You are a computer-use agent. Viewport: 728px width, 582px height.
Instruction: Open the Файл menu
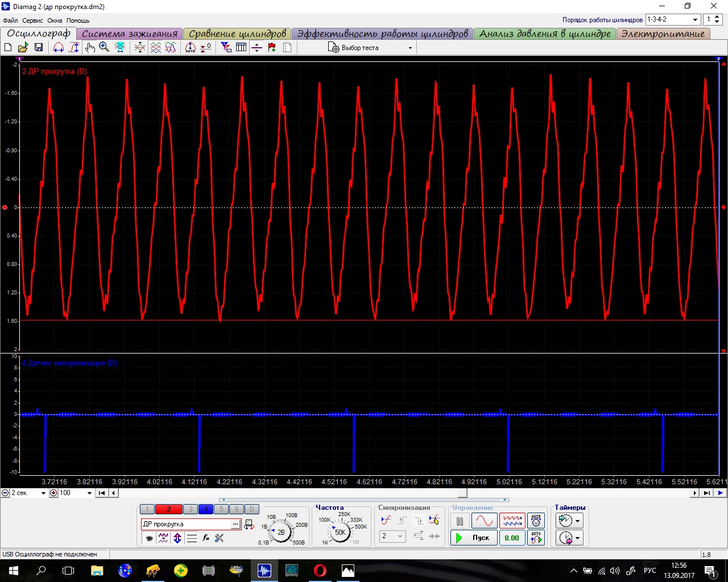tap(10, 20)
